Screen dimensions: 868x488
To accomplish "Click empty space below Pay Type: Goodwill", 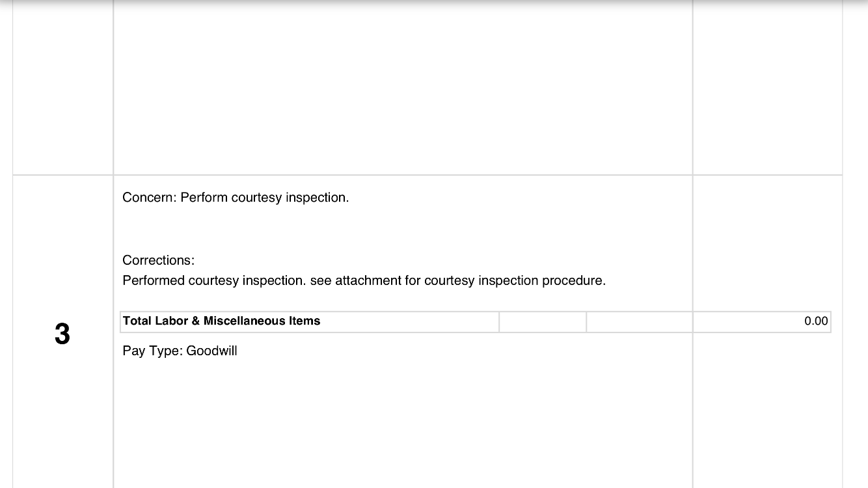I will point(403,423).
